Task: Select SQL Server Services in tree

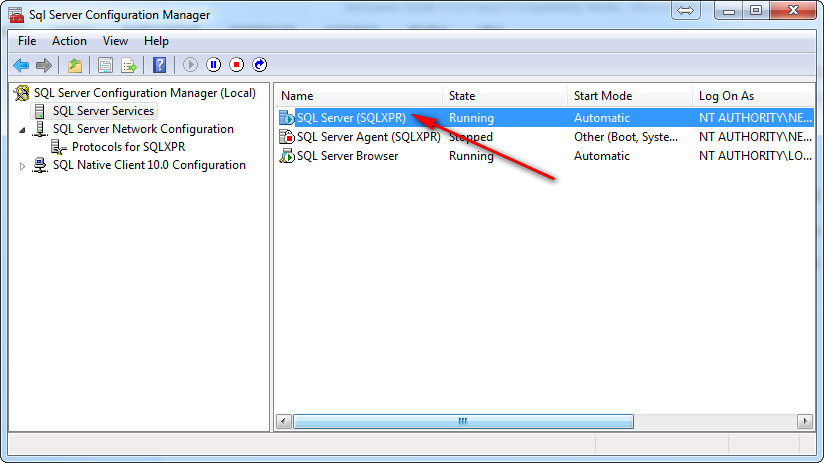Action: click(x=103, y=111)
